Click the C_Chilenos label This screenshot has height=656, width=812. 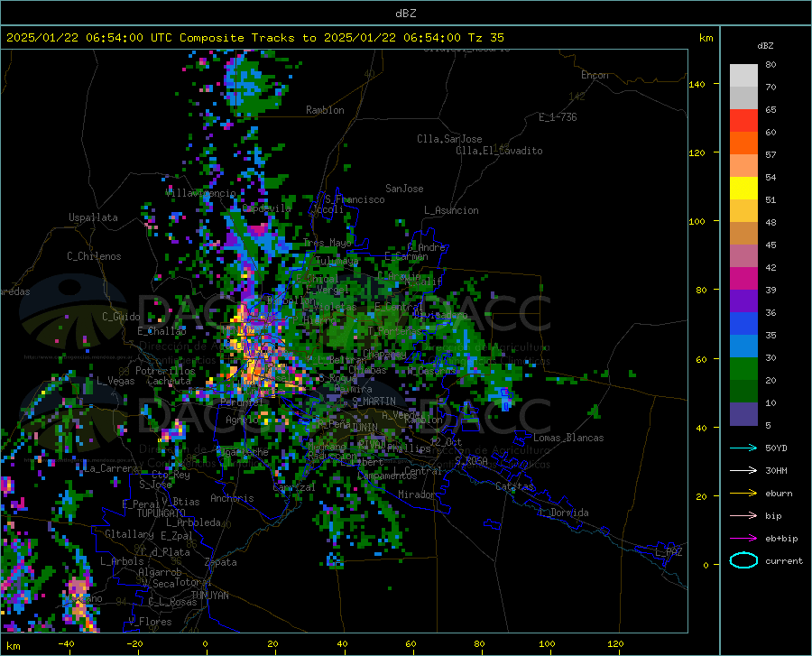[x=94, y=256]
